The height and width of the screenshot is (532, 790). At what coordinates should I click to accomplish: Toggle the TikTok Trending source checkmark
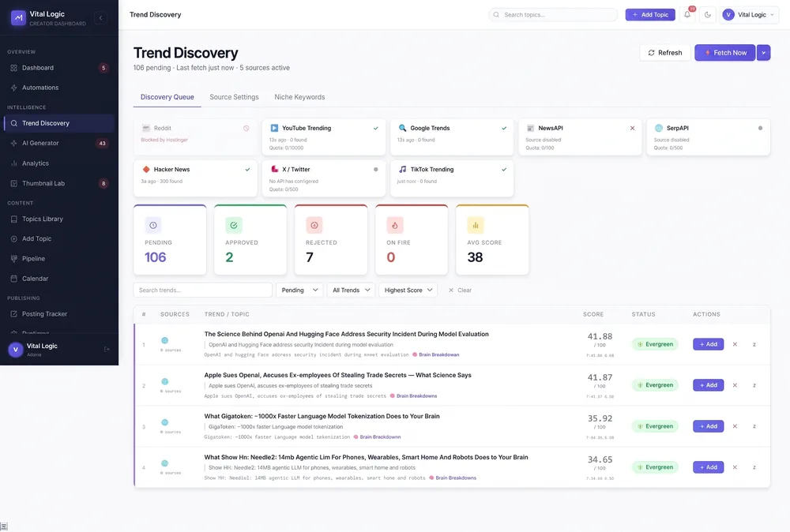504,170
